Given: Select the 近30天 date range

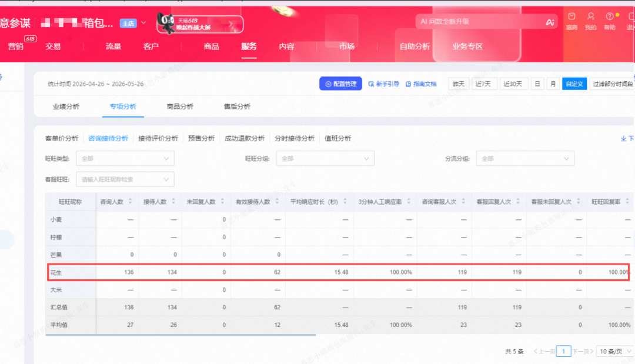Looking at the screenshot, I should 513,84.
